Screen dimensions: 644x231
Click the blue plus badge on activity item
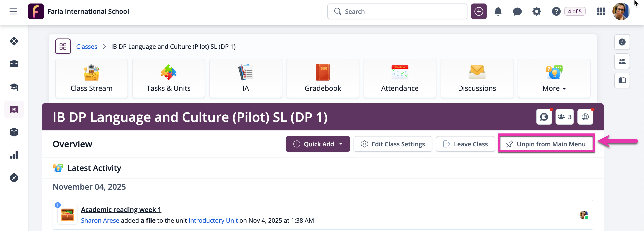click(x=58, y=205)
